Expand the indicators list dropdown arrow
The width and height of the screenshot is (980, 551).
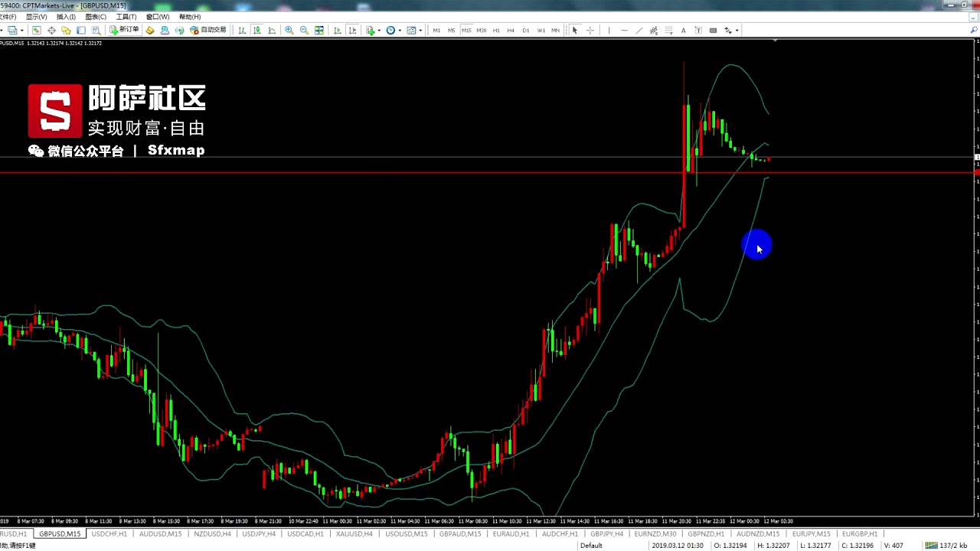pyautogui.click(x=379, y=31)
